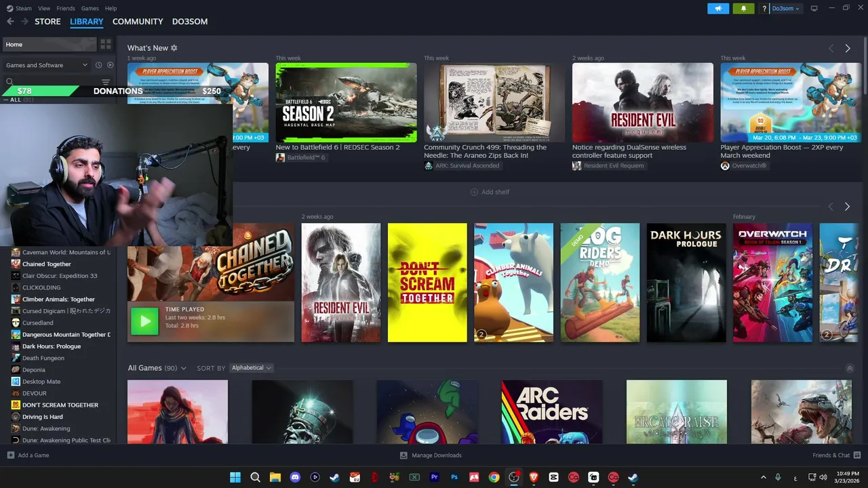Open Overwatch Season 1 cover
Screen dimensions: 868x488
coord(772,283)
